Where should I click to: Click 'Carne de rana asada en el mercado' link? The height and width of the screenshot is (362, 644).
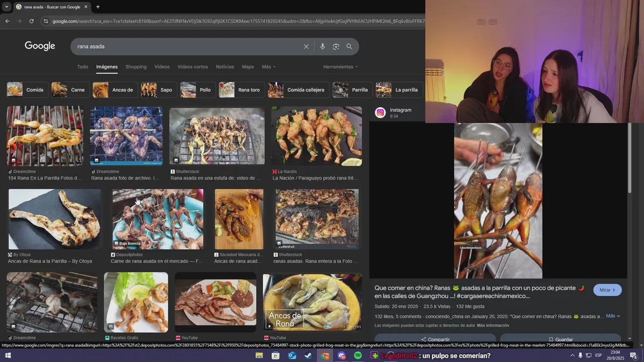coord(157,261)
